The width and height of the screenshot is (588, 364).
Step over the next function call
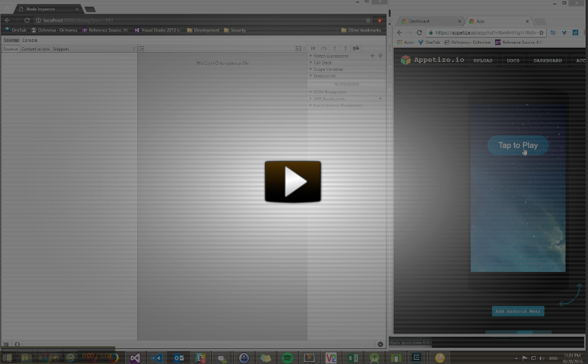point(324,49)
